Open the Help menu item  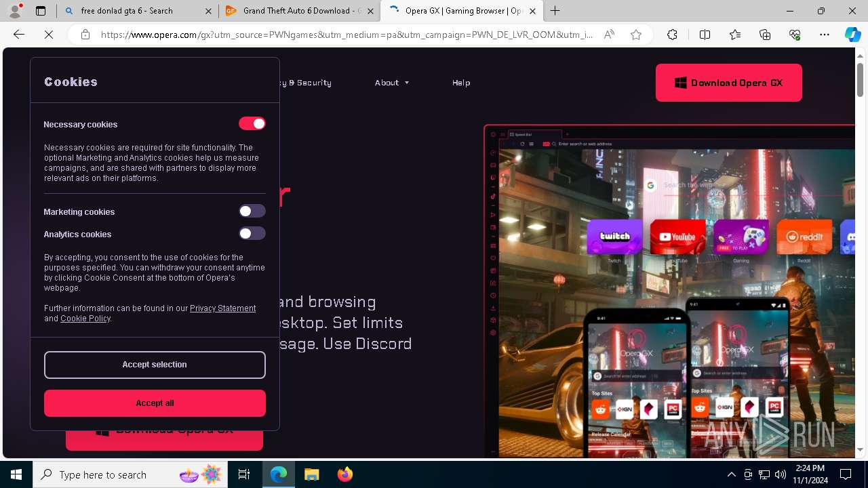461,83
